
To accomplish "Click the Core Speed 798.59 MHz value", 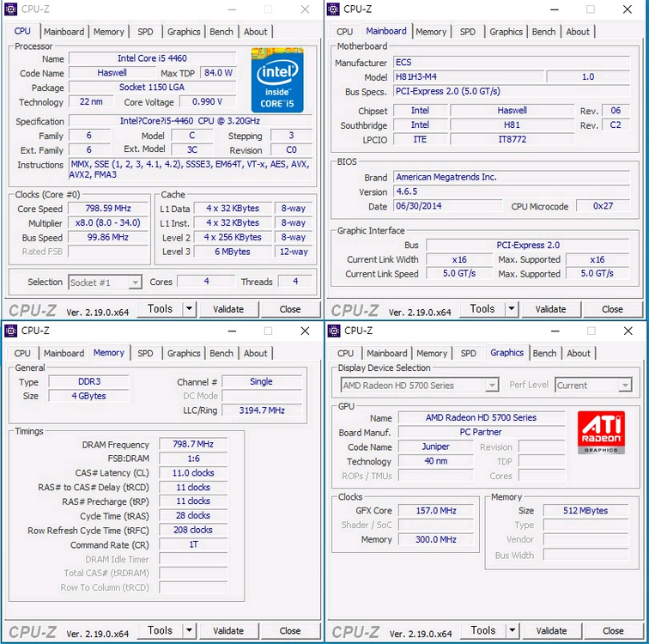I will (x=108, y=208).
